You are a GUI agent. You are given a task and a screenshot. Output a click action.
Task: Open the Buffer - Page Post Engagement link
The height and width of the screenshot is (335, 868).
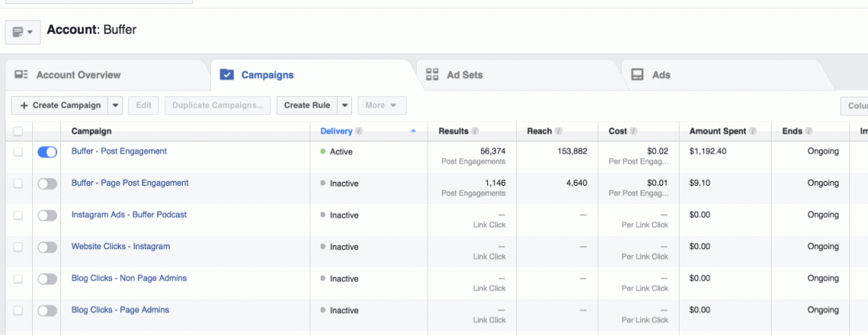(130, 183)
